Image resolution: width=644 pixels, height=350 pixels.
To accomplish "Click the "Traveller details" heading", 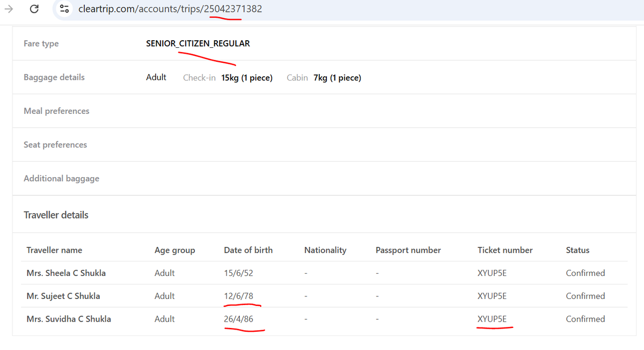I will (56, 215).
